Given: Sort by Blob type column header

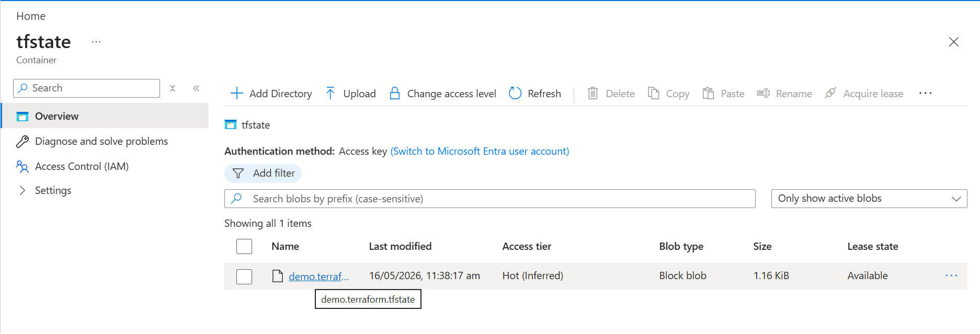Looking at the screenshot, I should (681, 246).
